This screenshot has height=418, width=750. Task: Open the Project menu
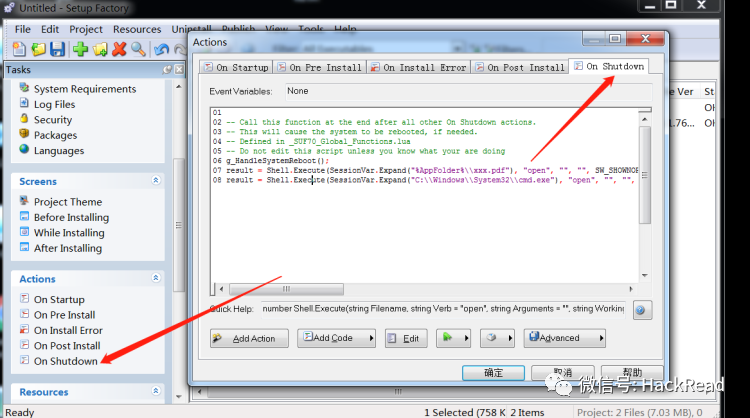tap(86, 29)
